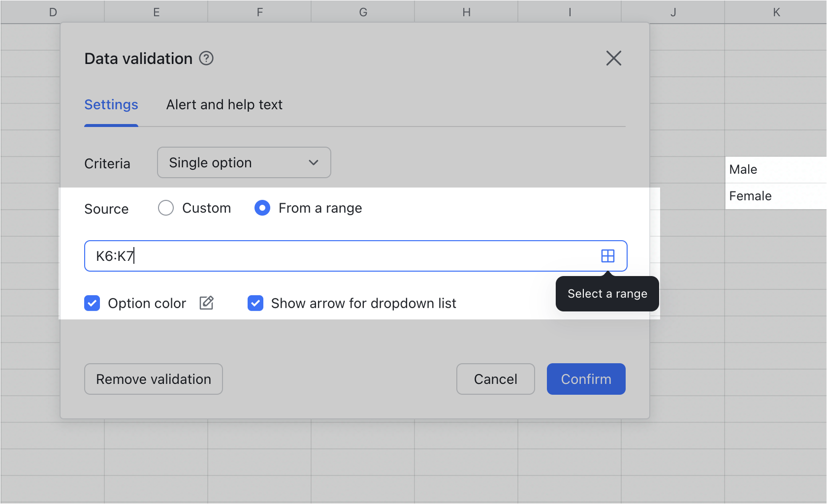Open the option color editor pencil icon
This screenshot has width=827, height=504.
pyautogui.click(x=206, y=303)
